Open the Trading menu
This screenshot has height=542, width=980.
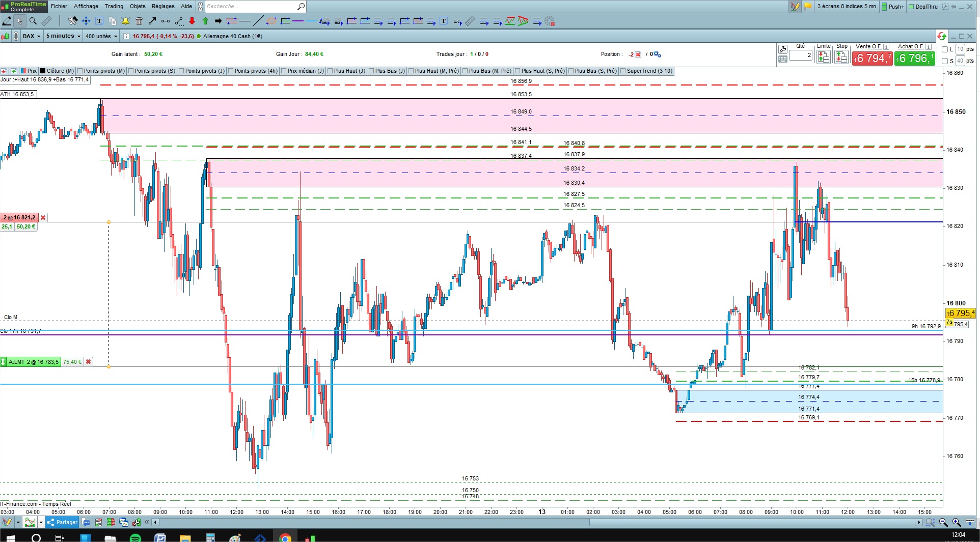(x=114, y=6)
